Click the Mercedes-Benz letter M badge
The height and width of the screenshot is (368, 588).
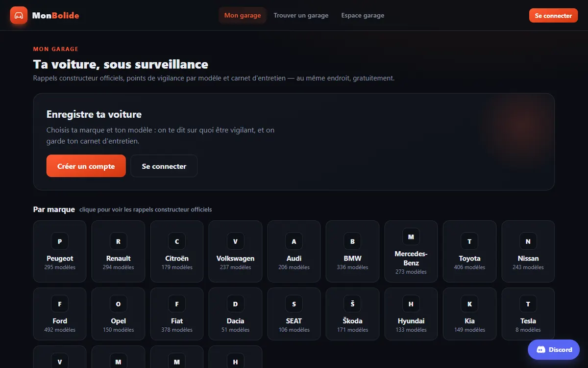(411, 237)
